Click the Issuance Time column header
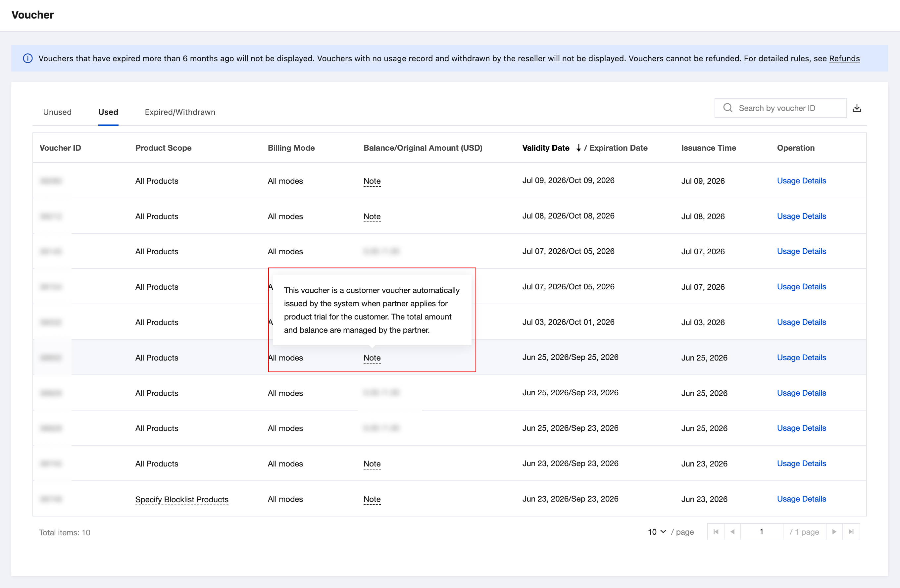900x588 pixels. 709,148
